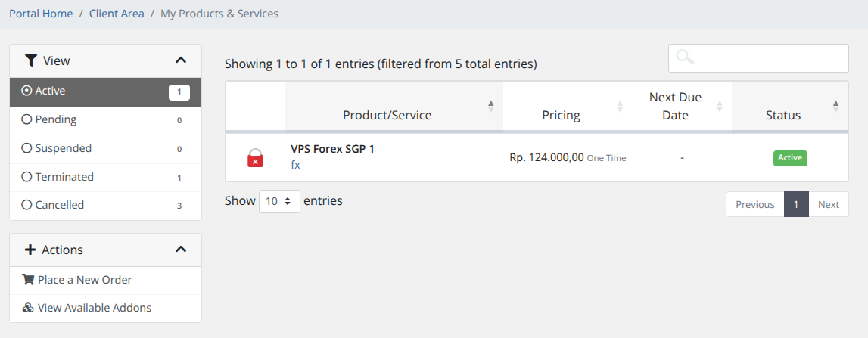Click the filter funnel icon in View panel
Screen dimensions: 868x338
point(30,60)
